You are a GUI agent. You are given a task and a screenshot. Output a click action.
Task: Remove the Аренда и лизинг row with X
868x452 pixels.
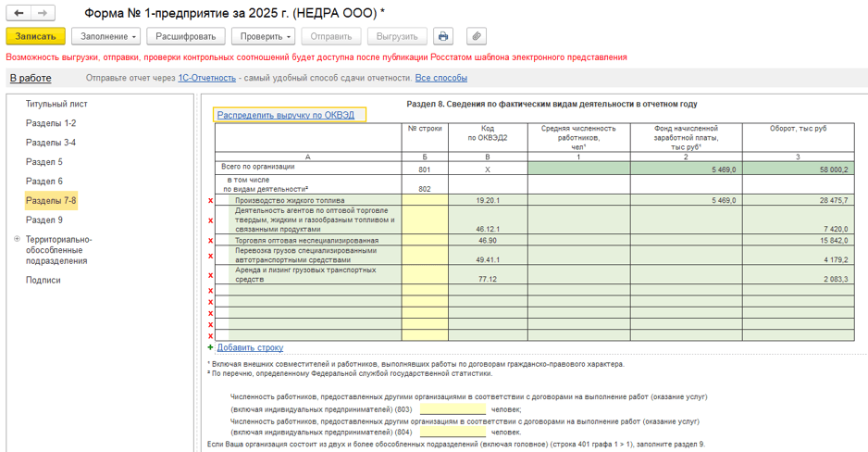tap(210, 275)
